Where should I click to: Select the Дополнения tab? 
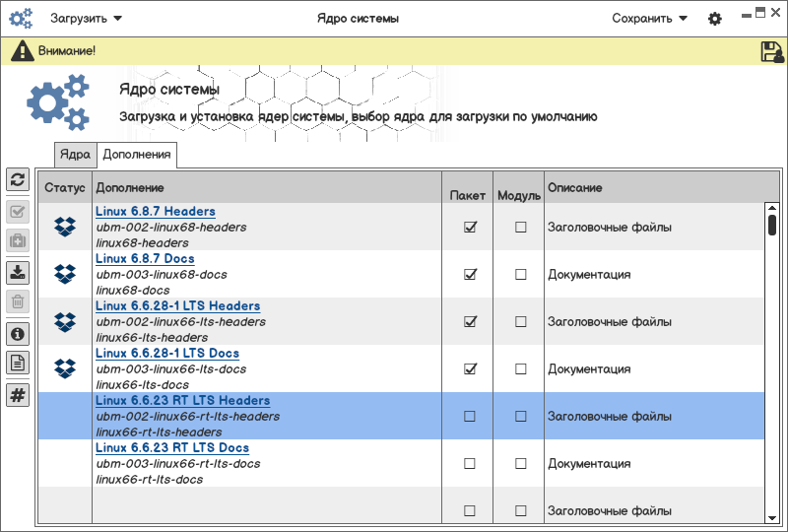(137, 155)
